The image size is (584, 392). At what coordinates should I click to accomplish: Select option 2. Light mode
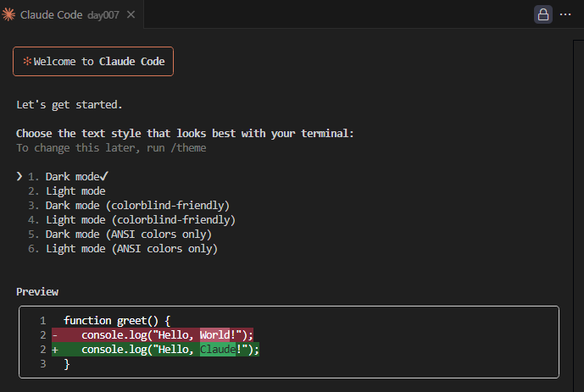coord(67,191)
